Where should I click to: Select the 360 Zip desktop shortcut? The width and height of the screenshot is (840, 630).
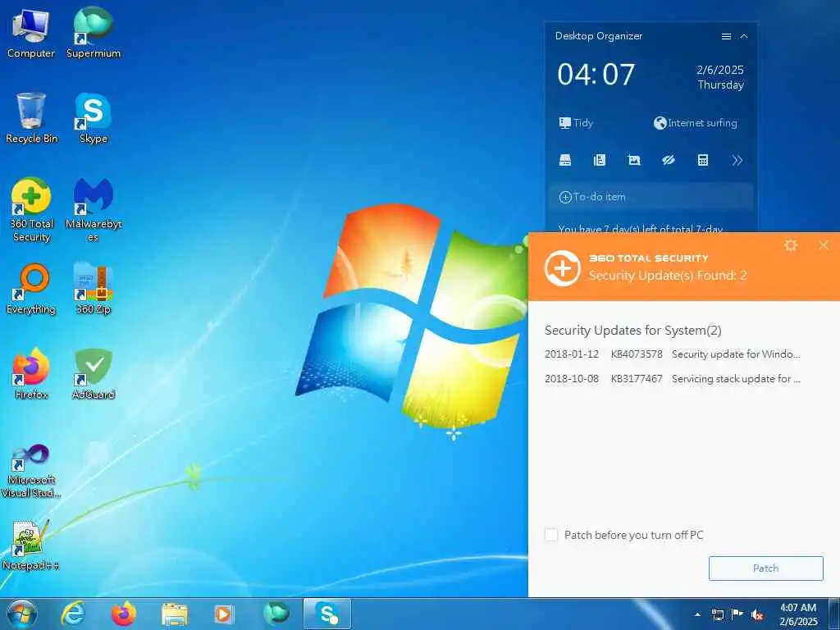(x=94, y=289)
